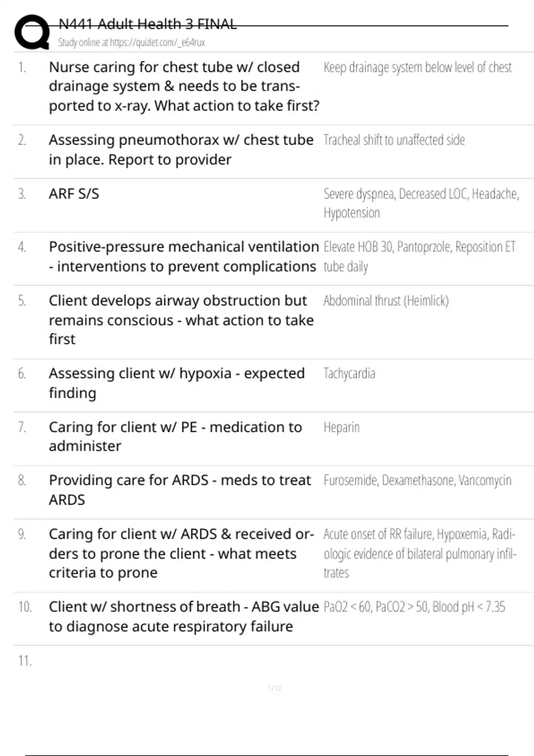Click the 'Elevate HOB 30, Pantoprazole' answer
This screenshot has width=534, height=756.
[x=419, y=257]
